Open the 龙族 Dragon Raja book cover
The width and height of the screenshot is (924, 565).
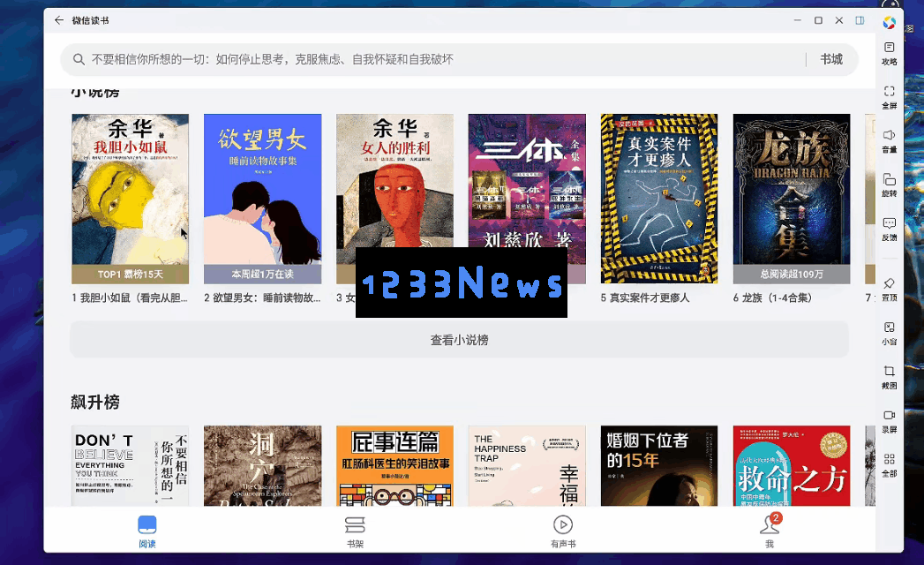tap(792, 199)
